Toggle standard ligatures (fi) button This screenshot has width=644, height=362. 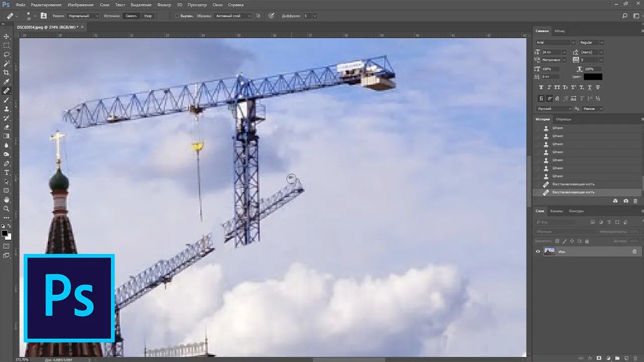coord(541,98)
